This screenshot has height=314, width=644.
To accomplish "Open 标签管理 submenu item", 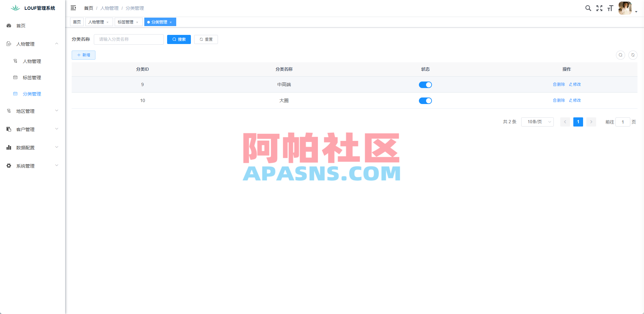I will [x=33, y=78].
